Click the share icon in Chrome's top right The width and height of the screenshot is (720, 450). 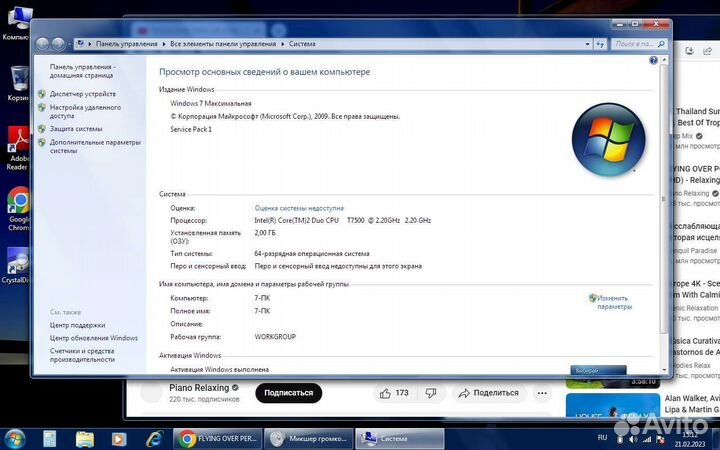click(707, 51)
